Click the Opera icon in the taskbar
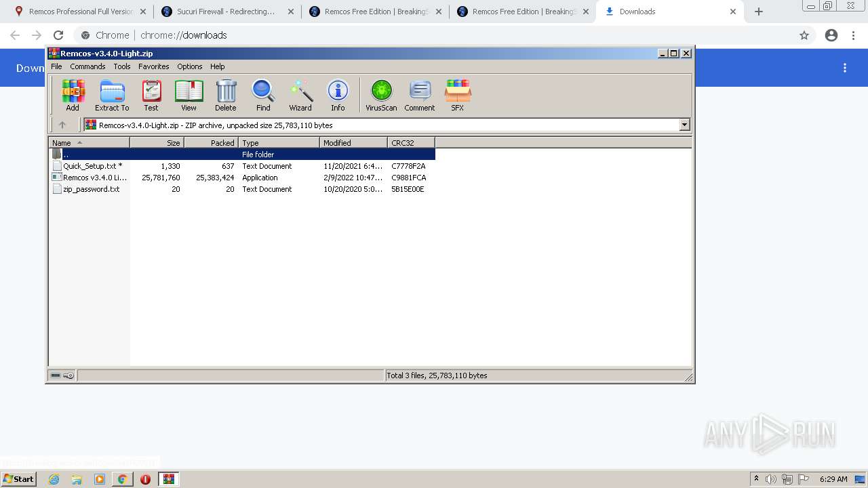This screenshot has width=868, height=488. tap(145, 479)
